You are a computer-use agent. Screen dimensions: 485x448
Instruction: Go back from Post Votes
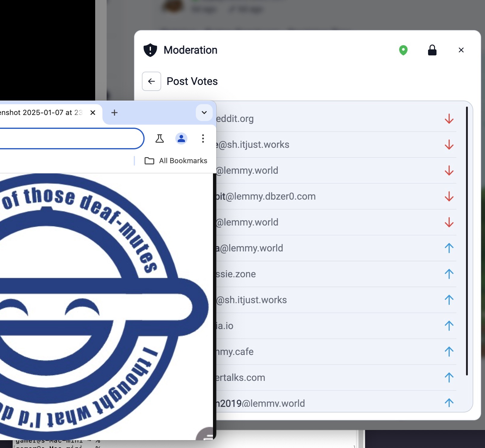pyautogui.click(x=152, y=81)
